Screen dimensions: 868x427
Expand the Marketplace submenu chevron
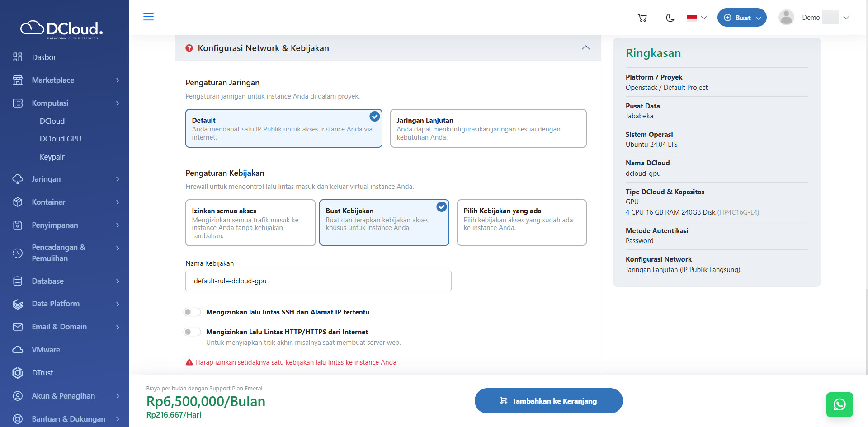(x=118, y=80)
